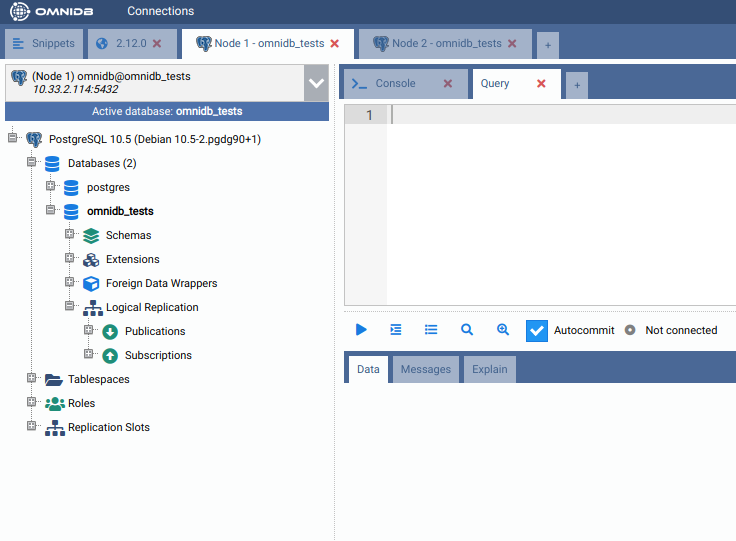Collapse the Logical Replication node
This screenshot has height=541, width=736.
coord(70,307)
